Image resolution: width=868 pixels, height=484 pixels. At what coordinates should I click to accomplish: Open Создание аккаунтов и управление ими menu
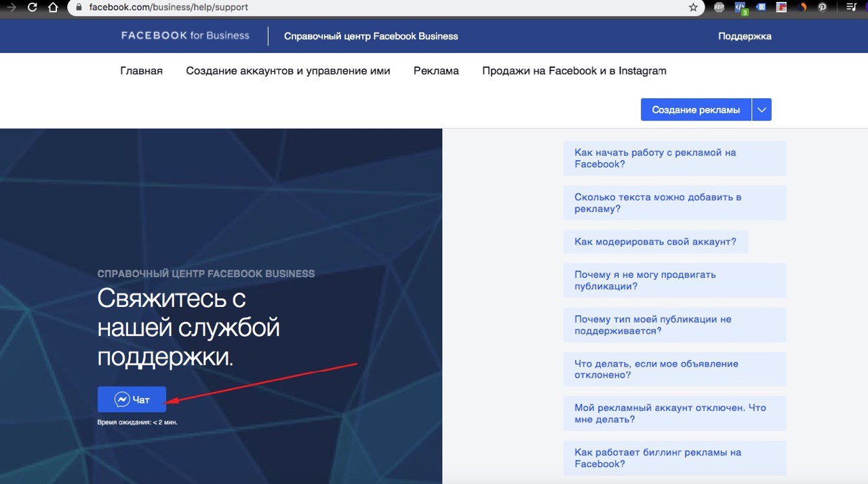(x=288, y=70)
